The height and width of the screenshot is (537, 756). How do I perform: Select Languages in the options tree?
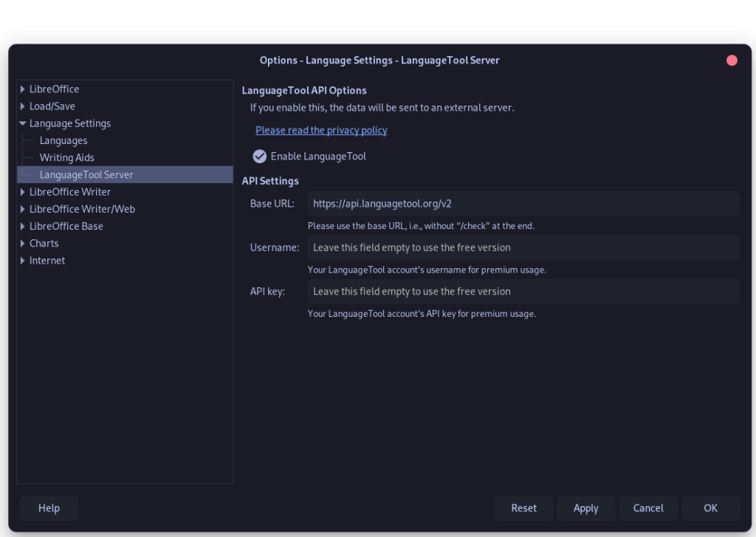(x=63, y=140)
